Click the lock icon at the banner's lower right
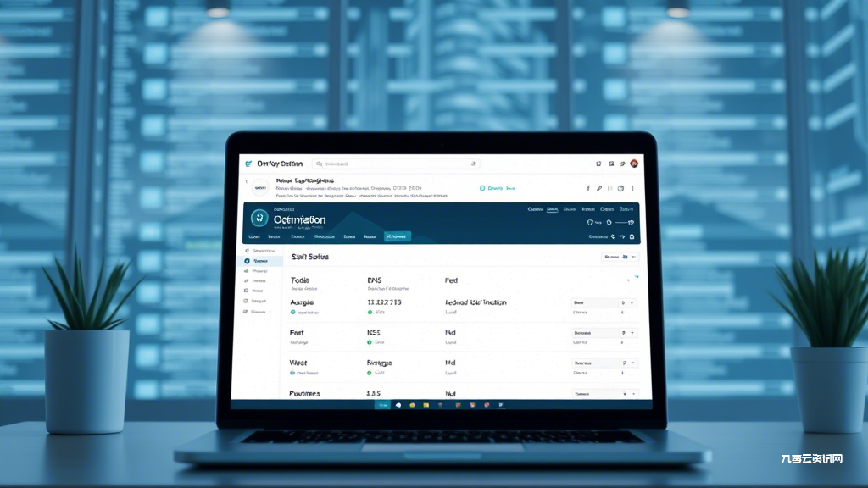The image size is (868, 488). [632, 237]
